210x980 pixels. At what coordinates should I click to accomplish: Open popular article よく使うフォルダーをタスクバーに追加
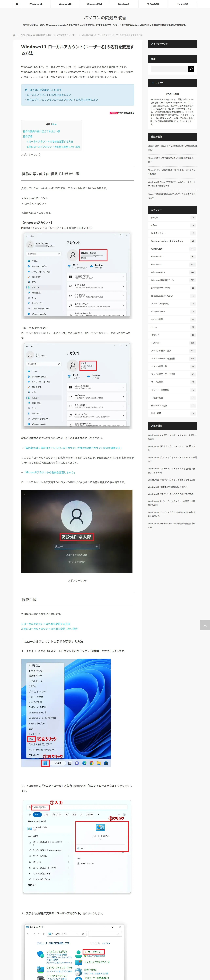coord(172,437)
